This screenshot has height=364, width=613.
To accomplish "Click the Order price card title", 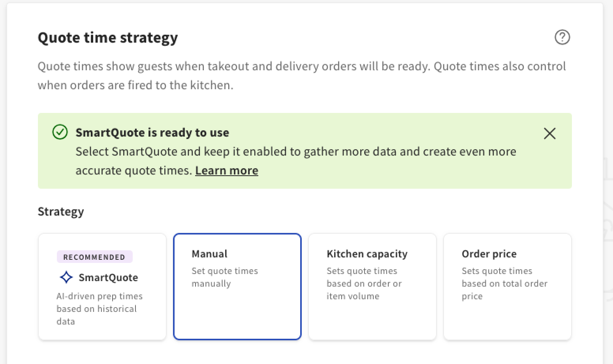I will (489, 254).
